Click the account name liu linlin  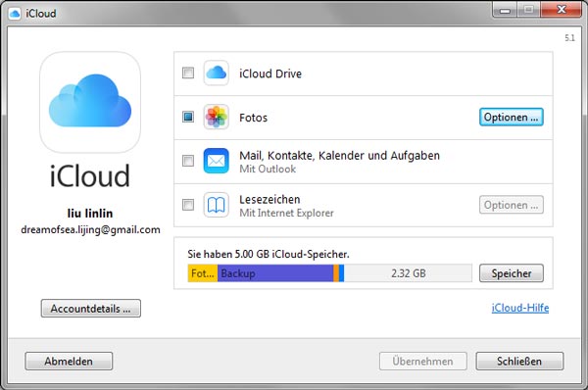click(90, 214)
